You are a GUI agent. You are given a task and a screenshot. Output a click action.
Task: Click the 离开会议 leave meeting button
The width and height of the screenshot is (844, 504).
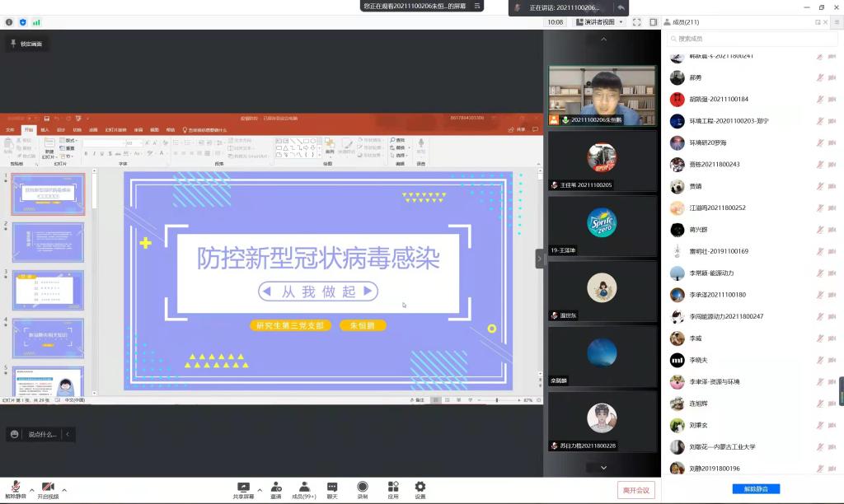pos(635,490)
